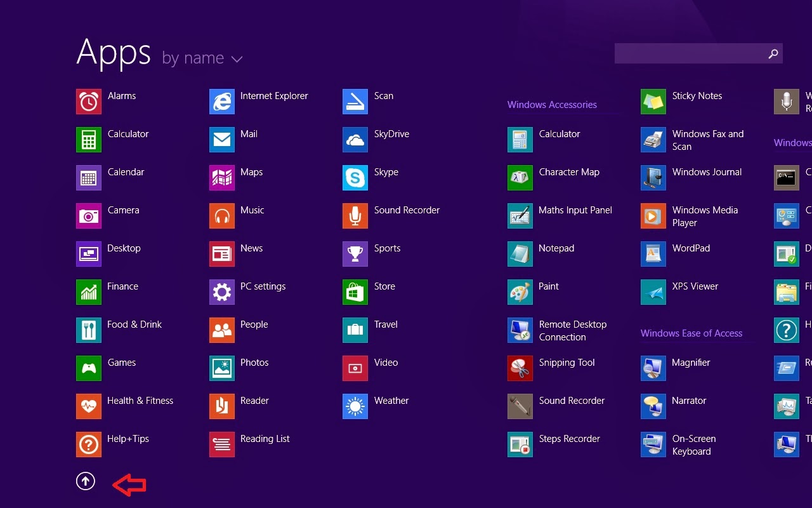
Task: Open the orange Sound Recorder app tile
Action: [x=355, y=216]
